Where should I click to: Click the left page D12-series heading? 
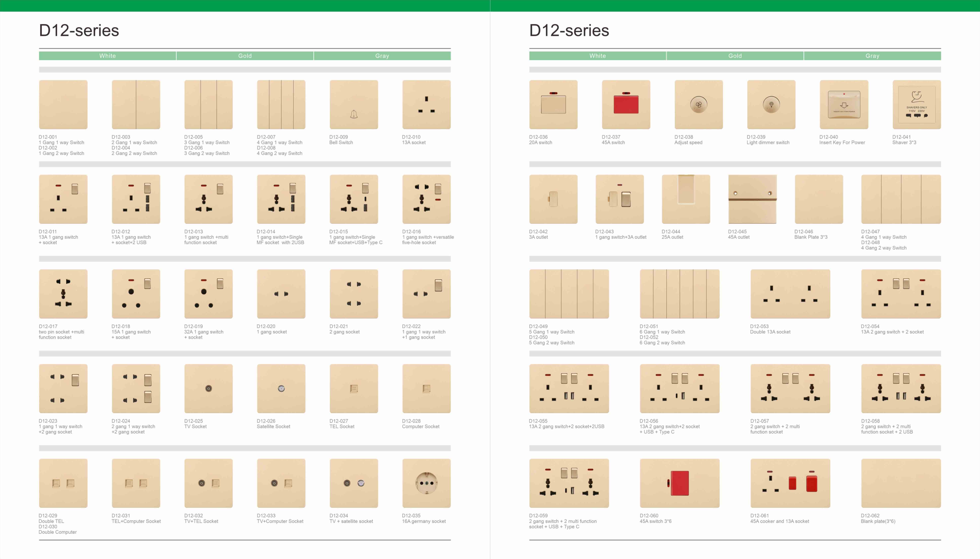79,30
